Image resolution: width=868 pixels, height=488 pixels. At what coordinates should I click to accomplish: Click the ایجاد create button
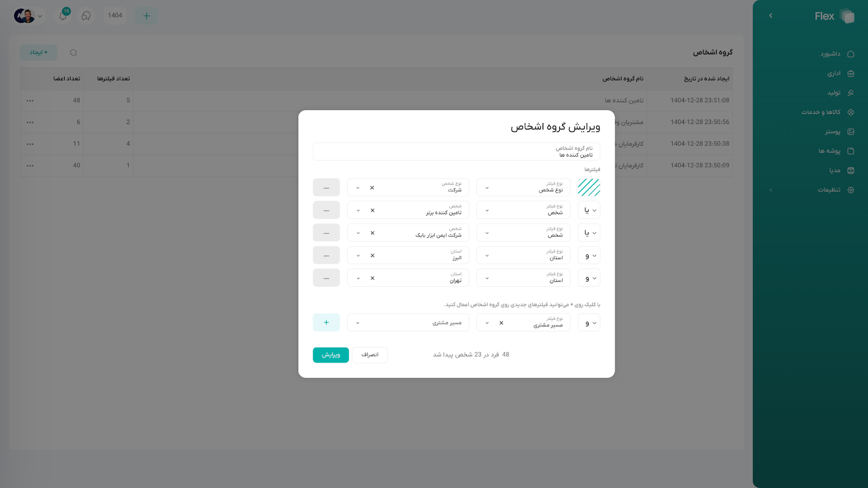[x=39, y=53]
